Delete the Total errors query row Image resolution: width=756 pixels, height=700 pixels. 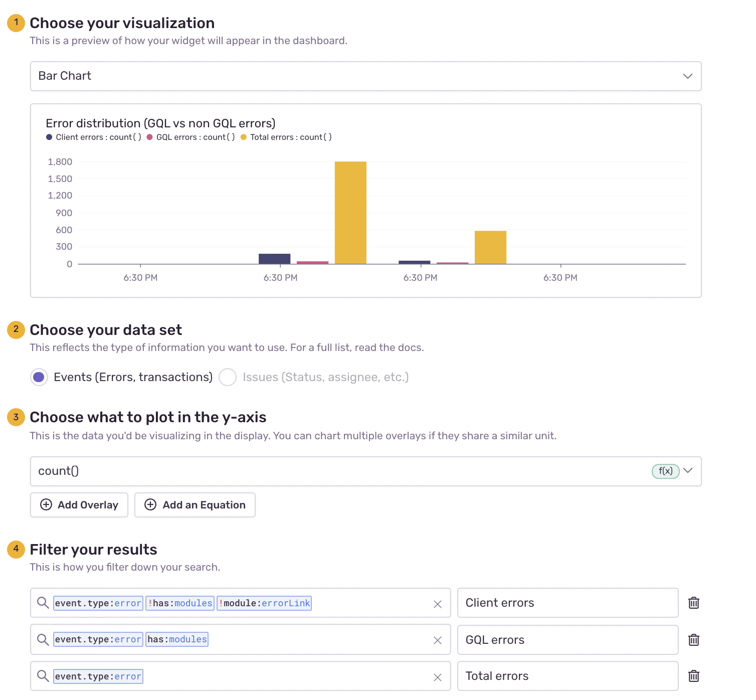693,676
